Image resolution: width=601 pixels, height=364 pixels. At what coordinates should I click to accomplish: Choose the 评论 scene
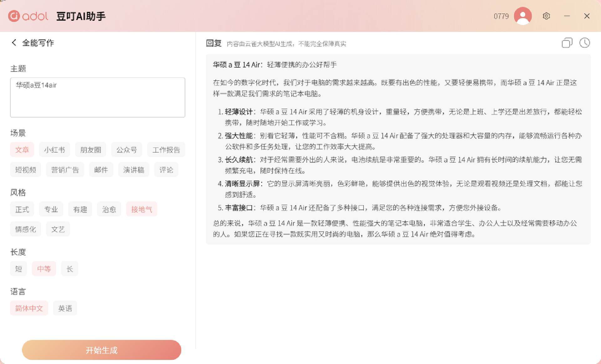166,170
